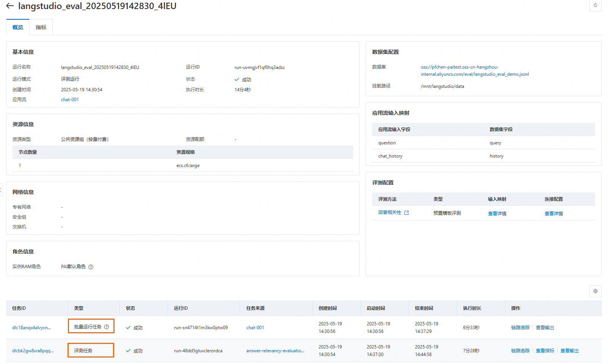Click 查看输出 for the batch run task
The image size is (608, 364).
pos(545,328)
